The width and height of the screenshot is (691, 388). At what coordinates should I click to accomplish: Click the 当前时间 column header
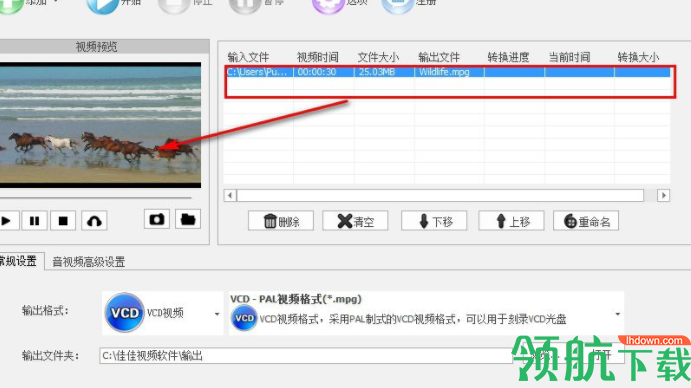click(569, 57)
